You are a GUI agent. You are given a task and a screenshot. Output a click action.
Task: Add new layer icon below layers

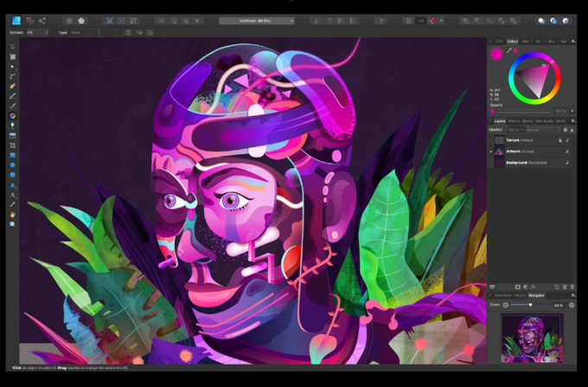click(x=557, y=287)
